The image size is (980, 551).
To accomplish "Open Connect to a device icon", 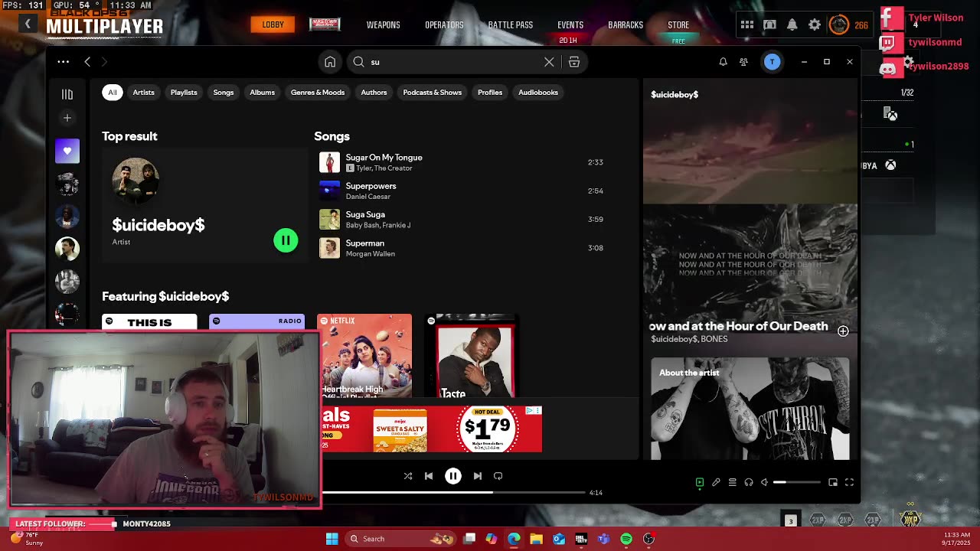I will [749, 482].
